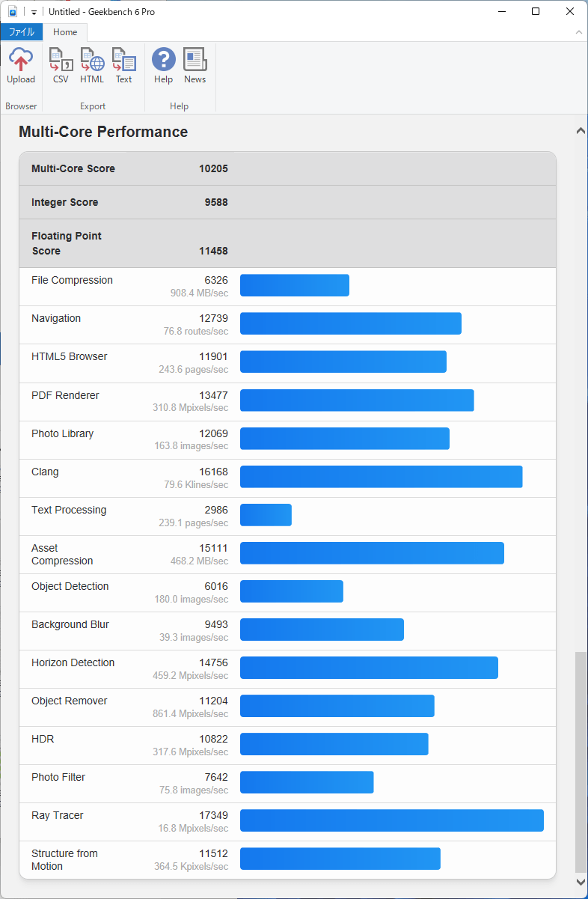Image resolution: width=588 pixels, height=899 pixels.
Task: Click the scroll down arrow
Action: point(581,882)
